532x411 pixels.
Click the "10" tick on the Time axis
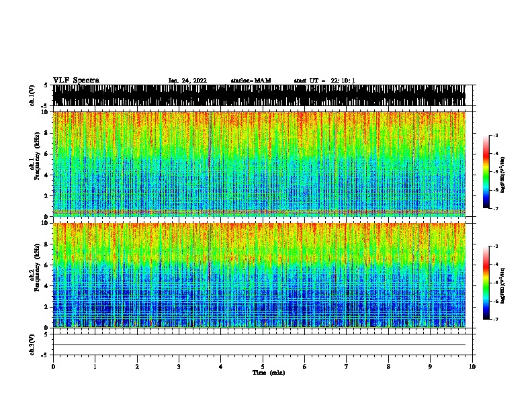click(x=472, y=367)
